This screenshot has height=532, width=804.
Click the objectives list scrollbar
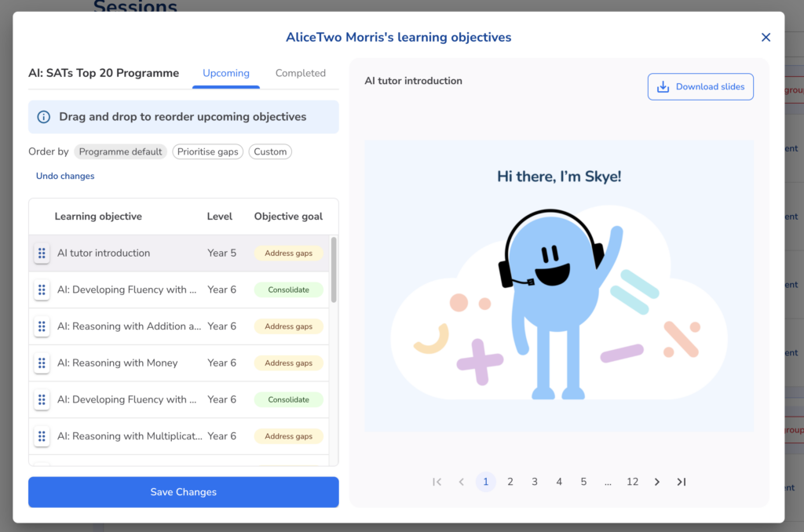(x=334, y=269)
